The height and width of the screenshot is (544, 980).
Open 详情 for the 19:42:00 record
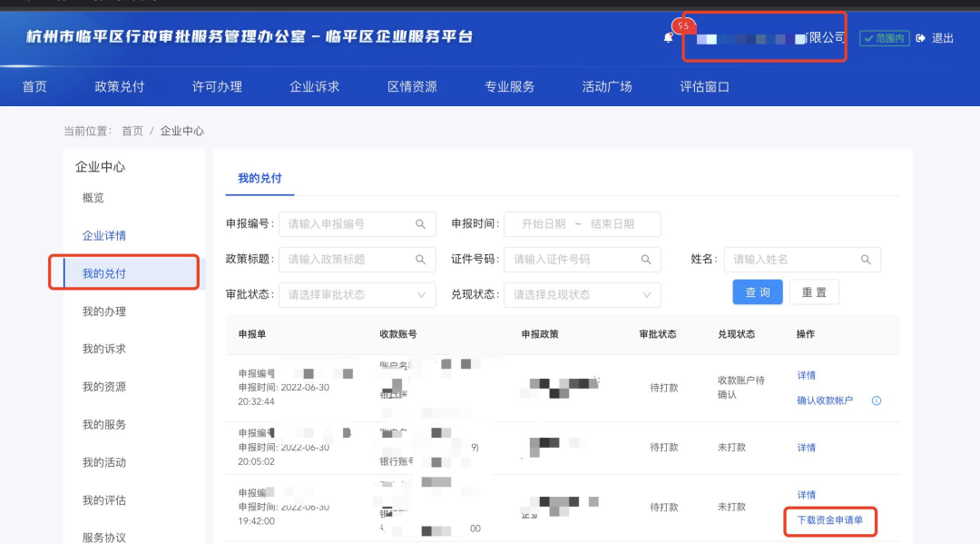(x=807, y=495)
